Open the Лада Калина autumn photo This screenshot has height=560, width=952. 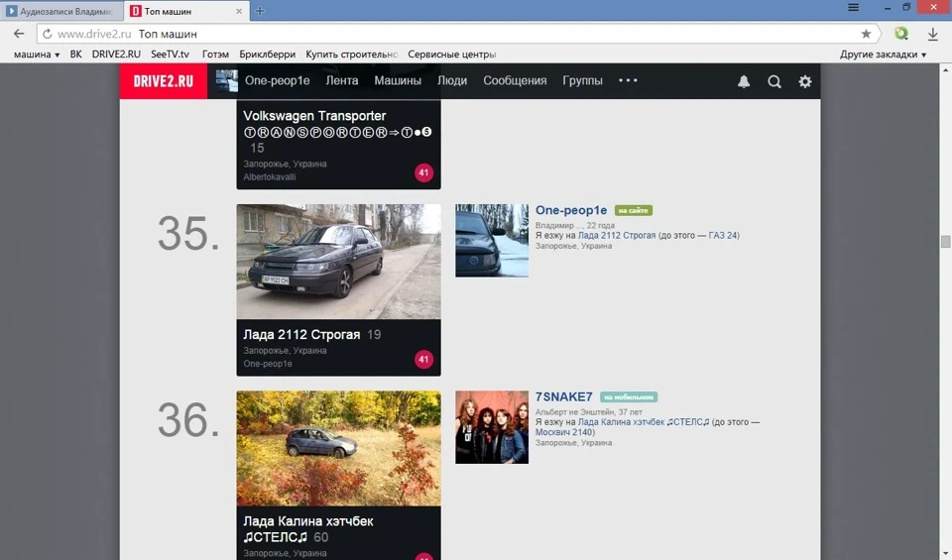(x=339, y=448)
